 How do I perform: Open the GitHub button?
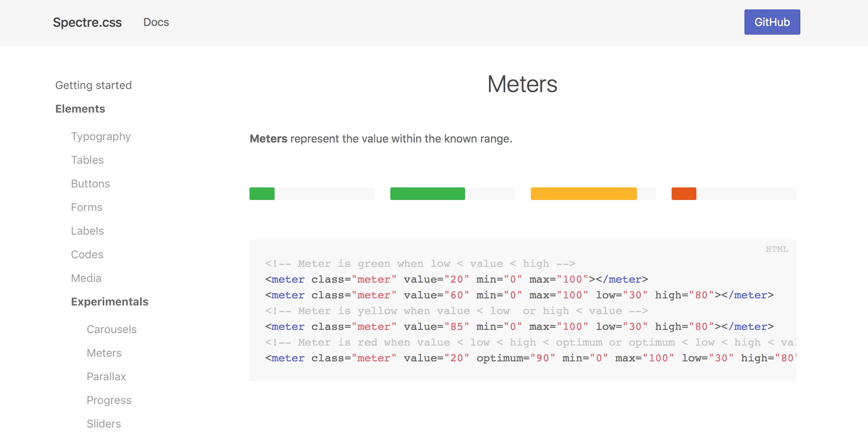(772, 22)
